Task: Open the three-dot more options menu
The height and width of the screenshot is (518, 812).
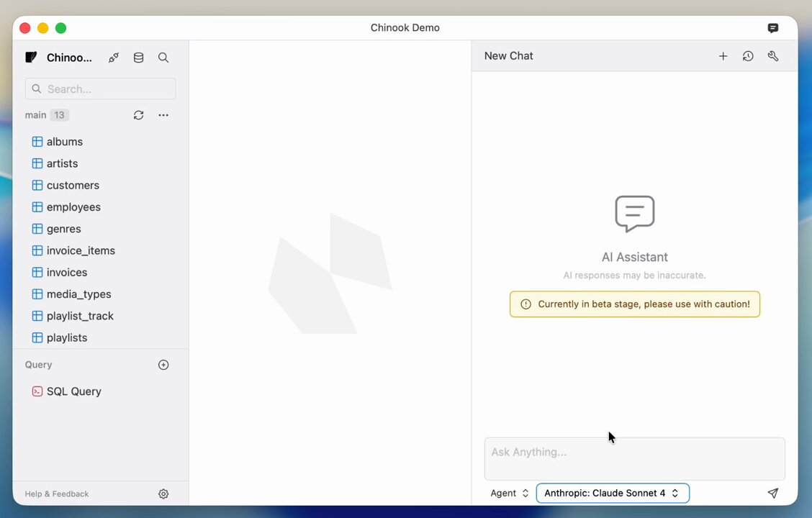Action: 163,115
